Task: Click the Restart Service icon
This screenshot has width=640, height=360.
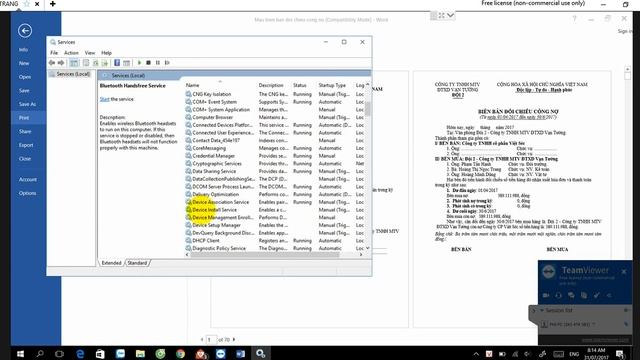Action: 167,63
